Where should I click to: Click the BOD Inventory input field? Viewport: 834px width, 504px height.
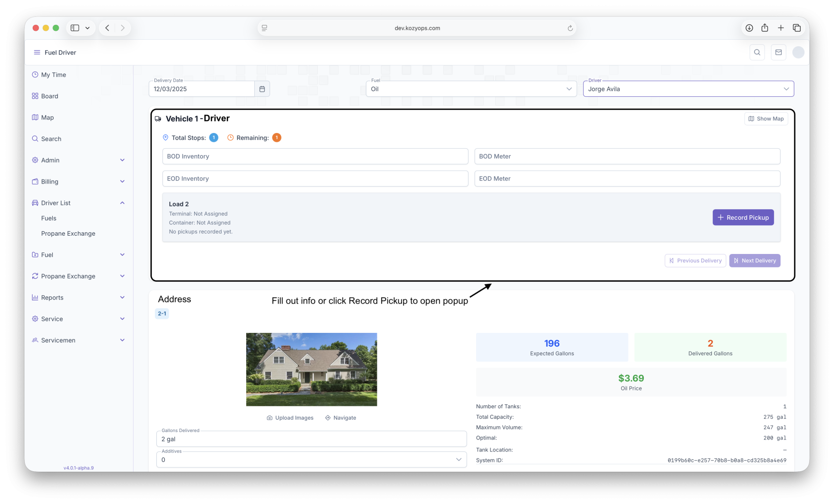click(315, 157)
